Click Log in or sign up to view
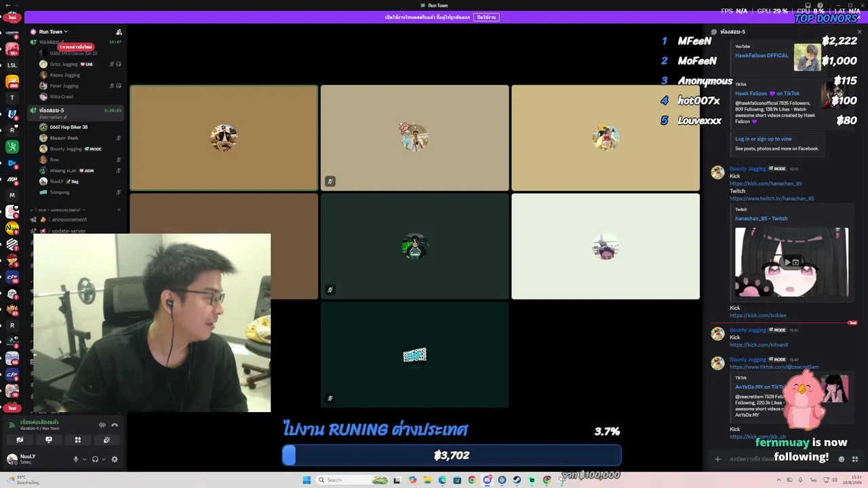 click(763, 139)
